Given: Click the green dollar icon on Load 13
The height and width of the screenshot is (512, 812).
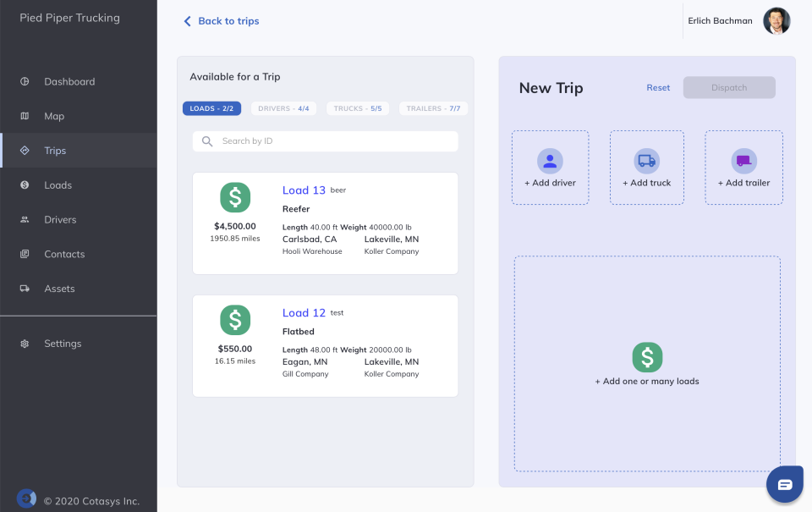Looking at the screenshot, I should (234, 197).
